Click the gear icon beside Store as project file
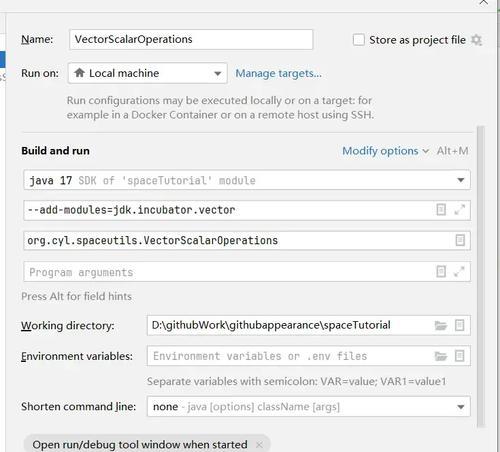 point(476,40)
